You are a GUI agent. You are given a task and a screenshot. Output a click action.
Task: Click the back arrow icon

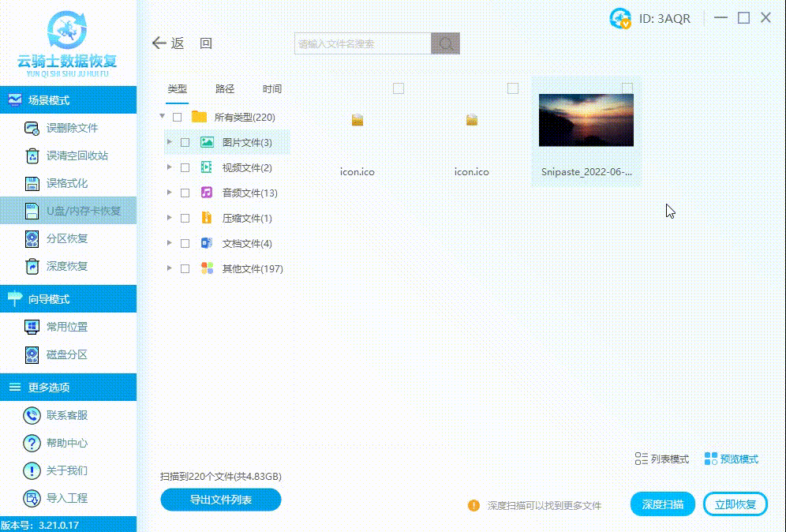pyautogui.click(x=159, y=43)
